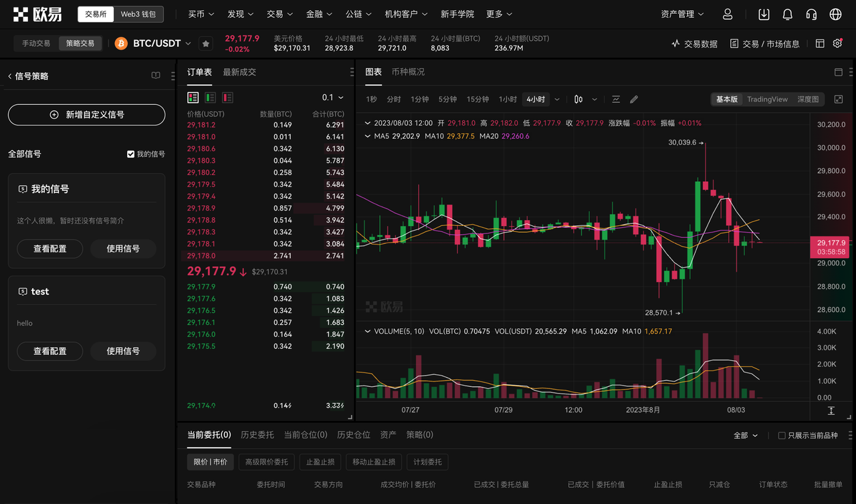Image resolution: width=856 pixels, height=504 pixels.
Task: Click the headset customer support icon
Action: (x=811, y=14)
